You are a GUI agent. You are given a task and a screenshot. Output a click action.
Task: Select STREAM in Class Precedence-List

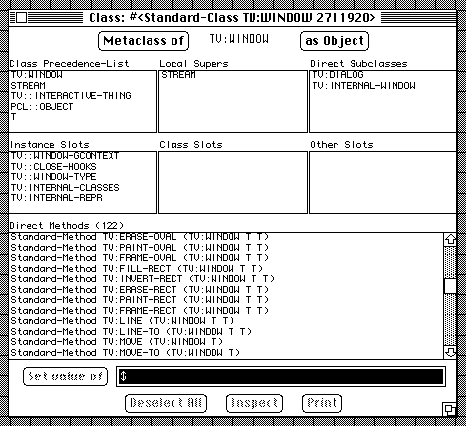(28, 85)
